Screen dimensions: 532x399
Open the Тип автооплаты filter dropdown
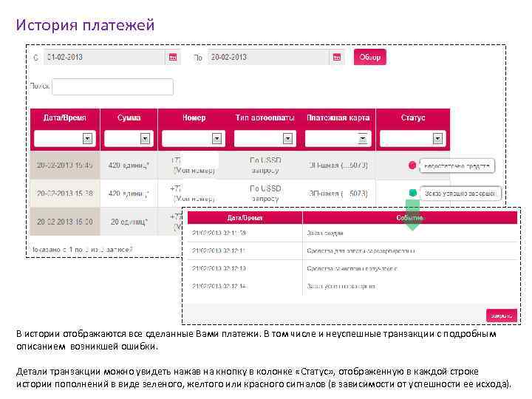click(x=287, y=138)
